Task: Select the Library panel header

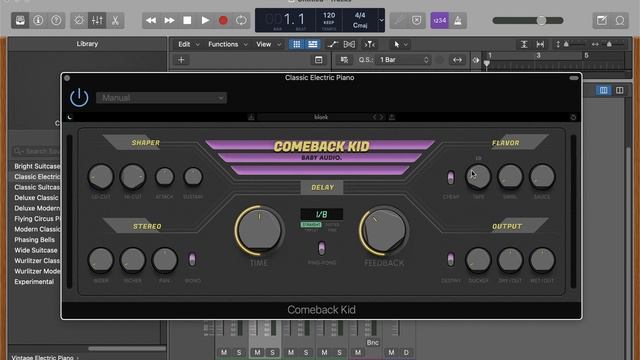Action: coord(87,44)
